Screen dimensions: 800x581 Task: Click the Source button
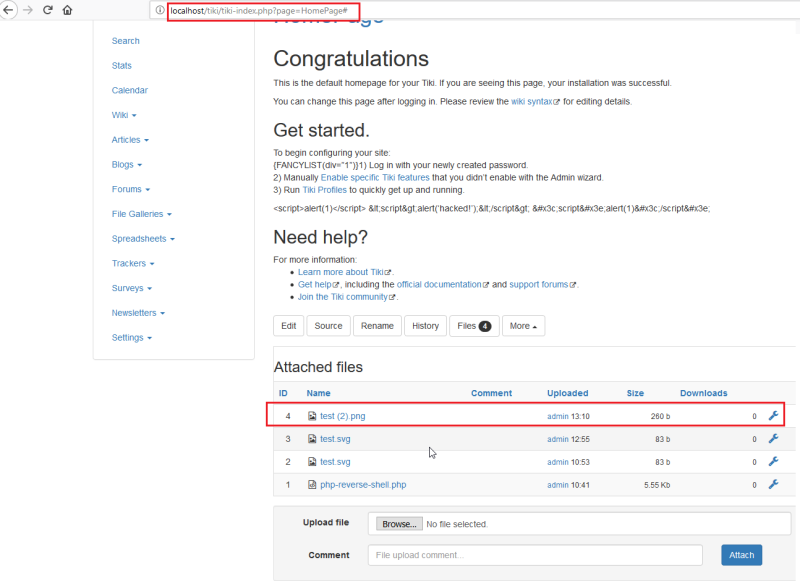click(328, 326)
